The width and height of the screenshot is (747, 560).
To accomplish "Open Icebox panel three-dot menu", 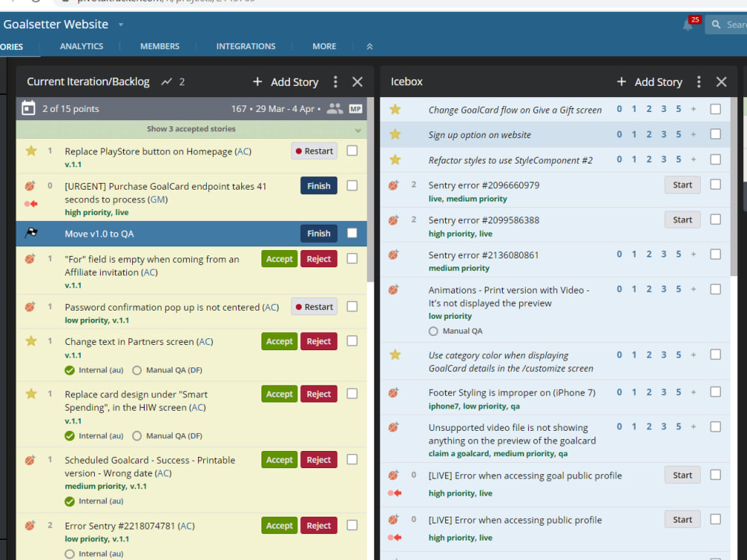I will coord(699,82).
